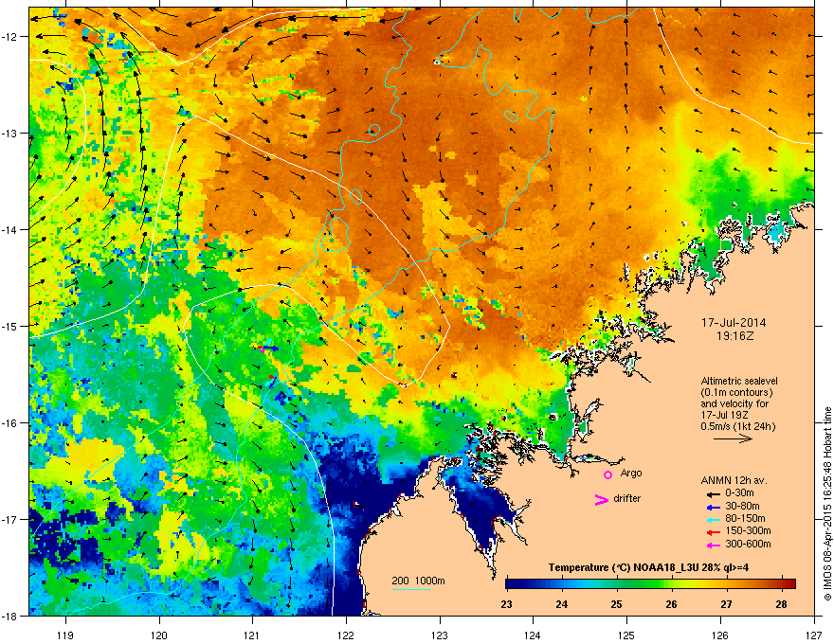
Task: Click latitude axis label -16
Action: 10,423
